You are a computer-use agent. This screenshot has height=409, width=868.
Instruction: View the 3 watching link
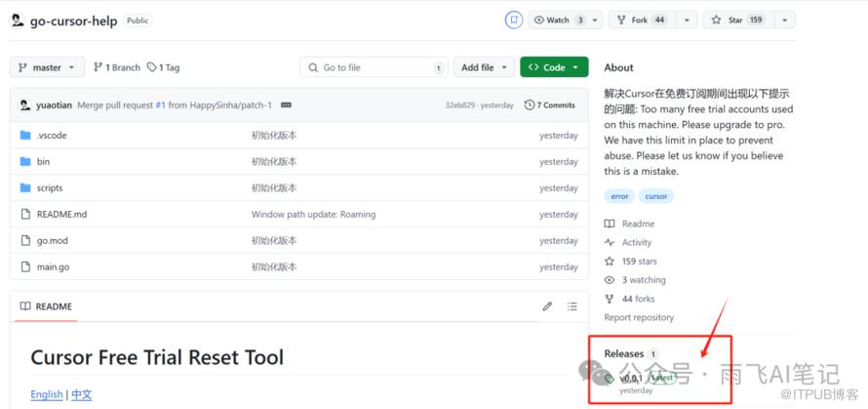pos(644,280)
